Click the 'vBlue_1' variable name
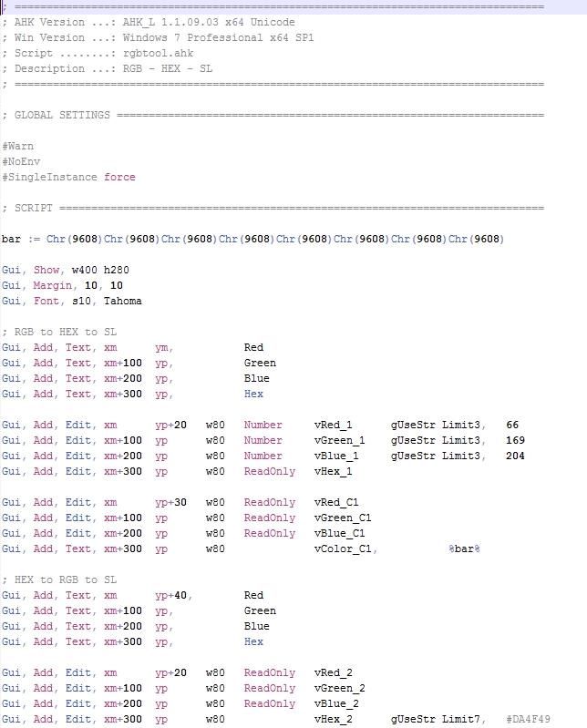The height and width of the screenshot is (728, 587). point(336,456)
